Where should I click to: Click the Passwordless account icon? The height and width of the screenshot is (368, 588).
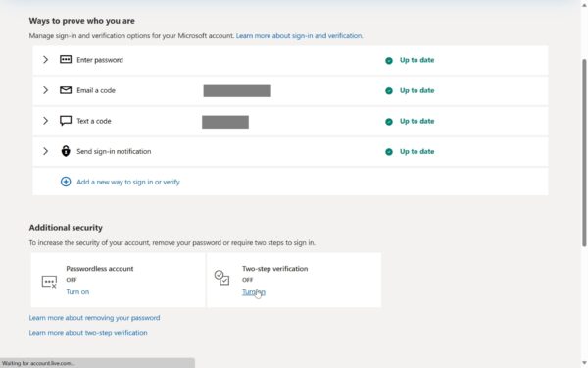[x=49, y=282]
